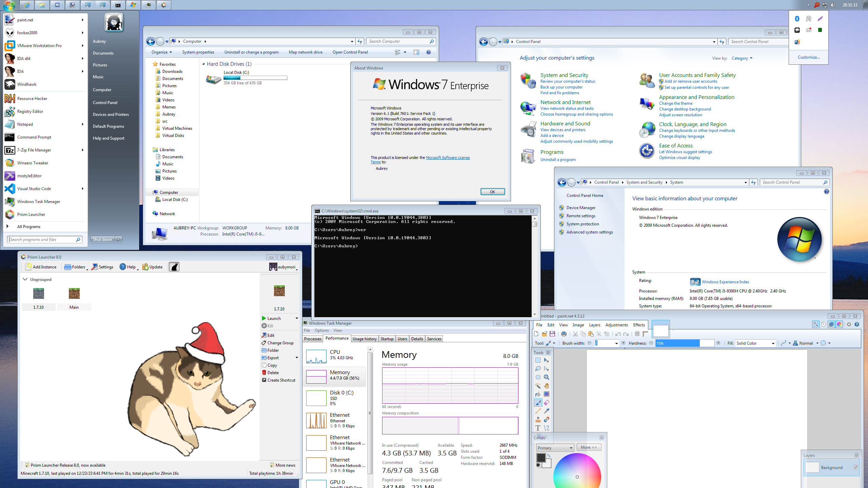Select the Magic Wand tool

538,386
